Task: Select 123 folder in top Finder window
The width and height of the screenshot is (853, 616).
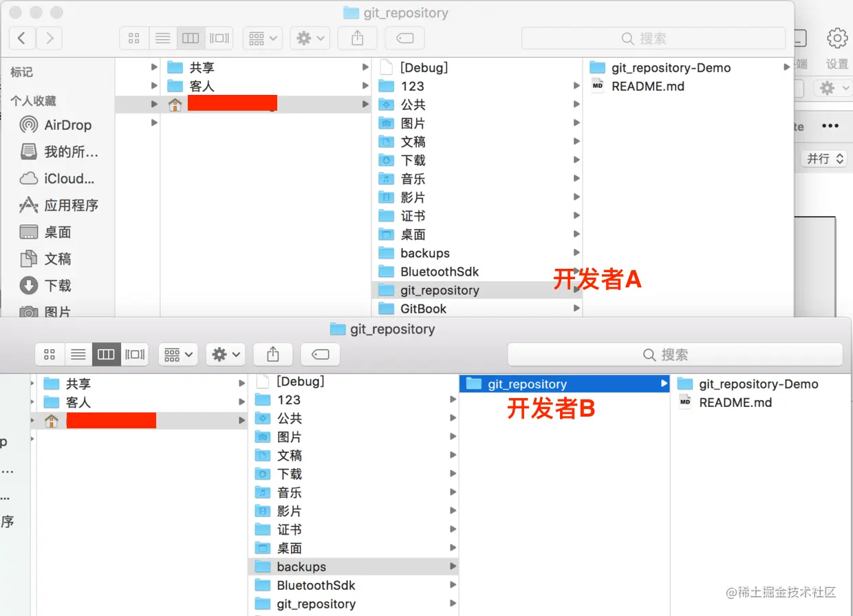Action: click(x=477, y=86)
